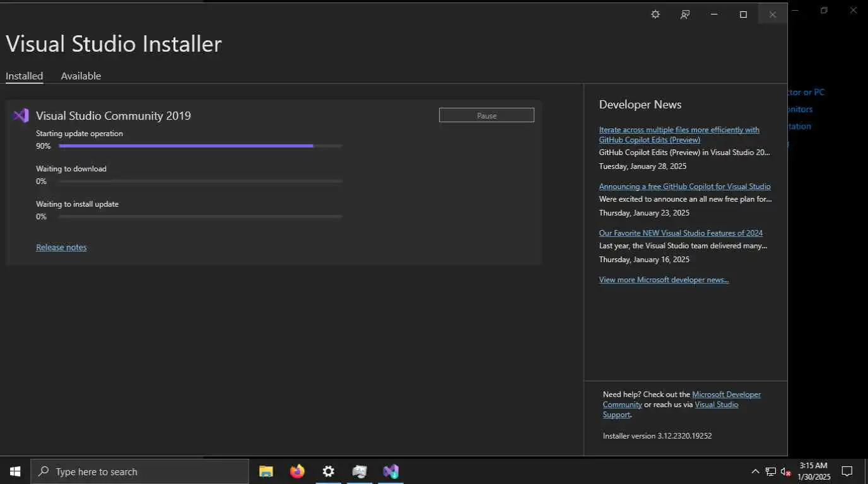The height and width of the screenshot is (484, 868).
Task: Minimize the Visual Studio Installer window
Action: point(714,14)
